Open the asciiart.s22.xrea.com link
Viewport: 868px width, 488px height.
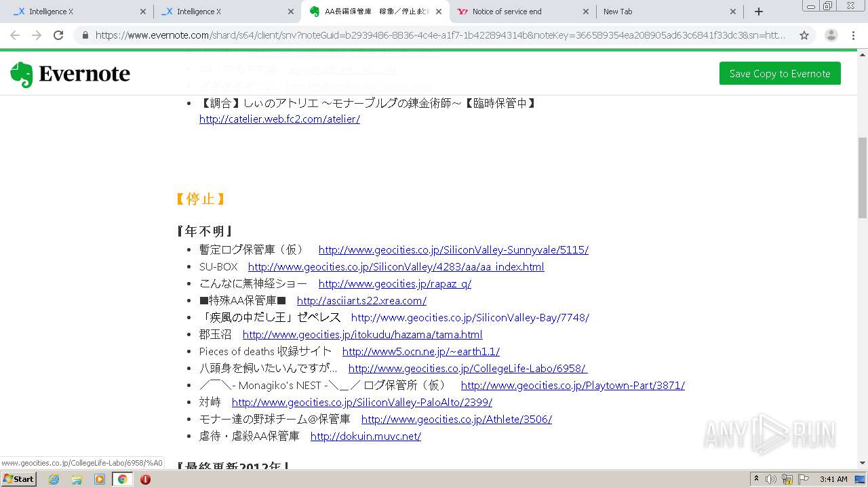[361, 300]
